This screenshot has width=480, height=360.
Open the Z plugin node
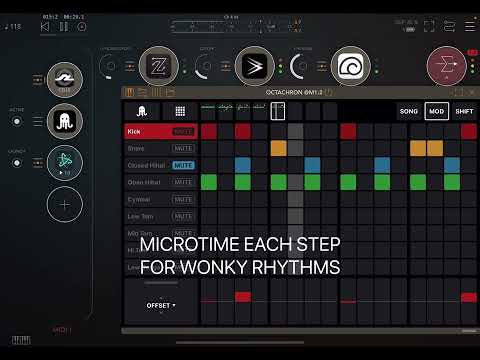click(159, 66)
